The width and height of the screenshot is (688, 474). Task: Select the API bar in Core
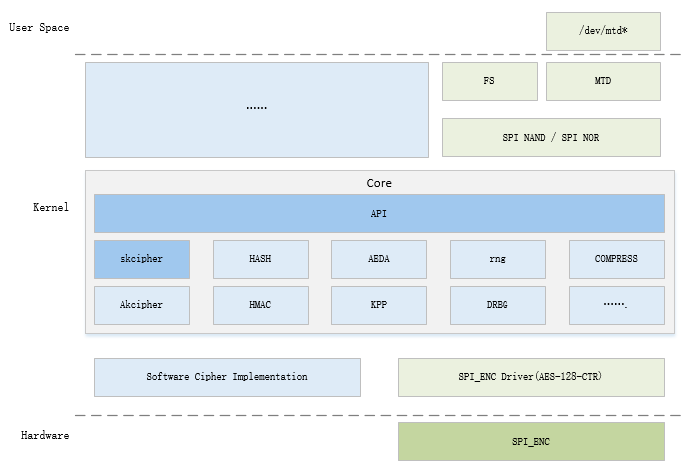[x=379, y=213]
